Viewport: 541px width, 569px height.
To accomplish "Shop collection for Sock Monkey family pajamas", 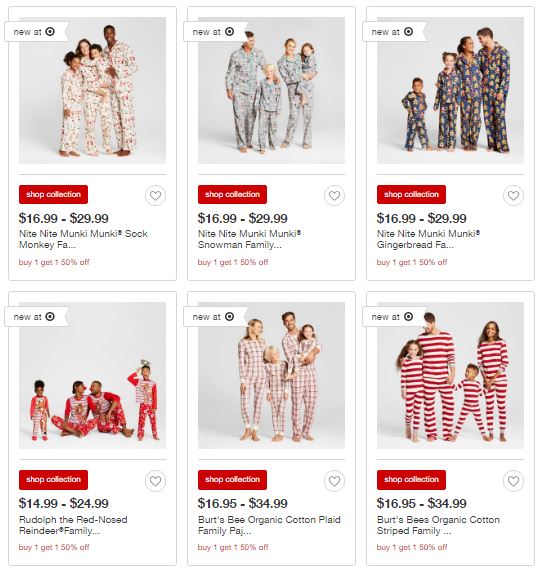I will point(53,195).
